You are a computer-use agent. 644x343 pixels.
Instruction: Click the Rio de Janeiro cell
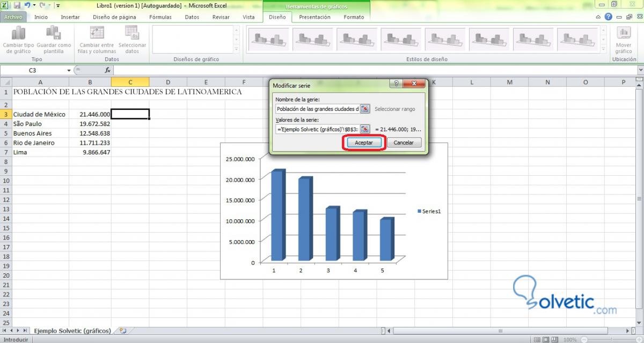click(40, 143)
